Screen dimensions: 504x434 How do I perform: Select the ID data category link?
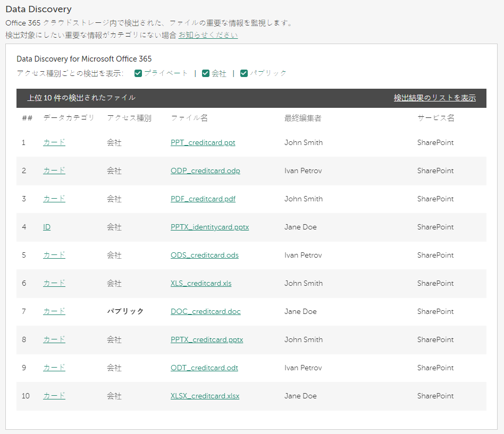(x=46, y=227)
